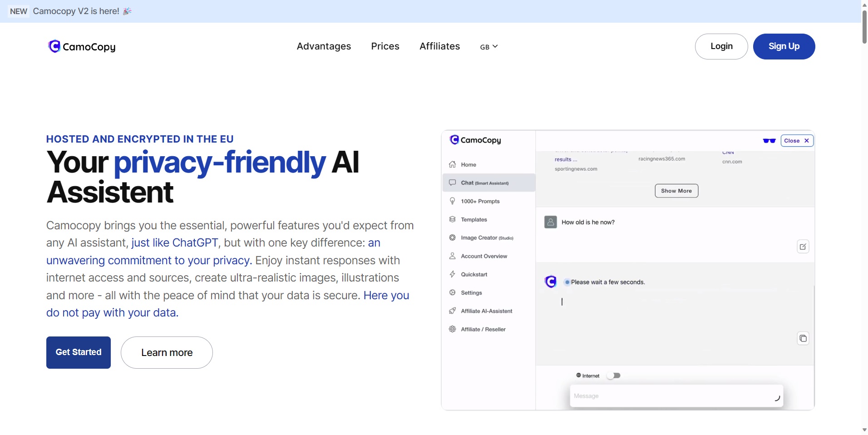Click the Close button in demo panel
This screenshot has height=435, width=868.
point(797,141)
